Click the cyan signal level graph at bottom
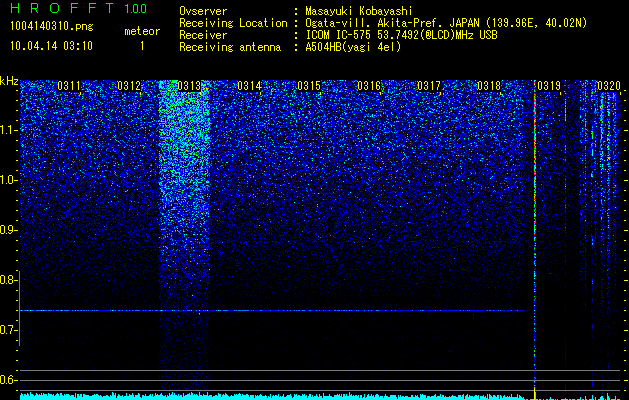 [x=320, y=396]
